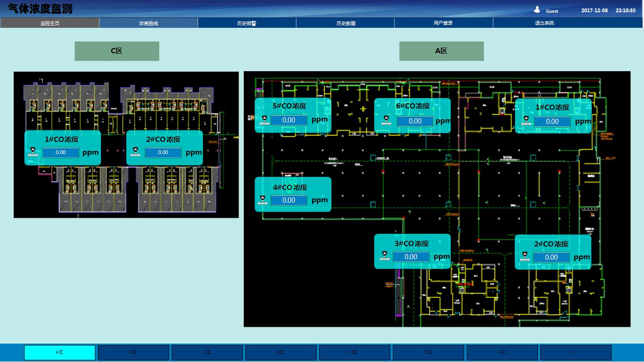Click 退出系统 to exit the system
The height and width of the screenshot is (362, 644).
(x=545, y=23)
